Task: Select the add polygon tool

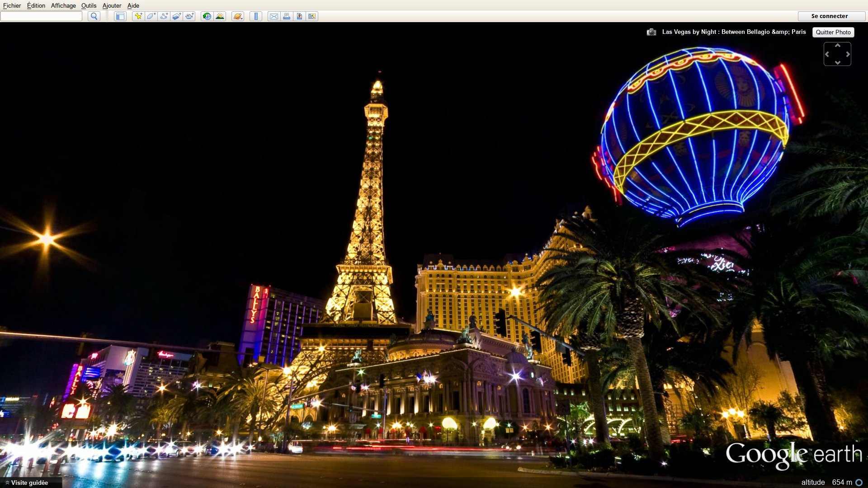Action: coord(151,16)
